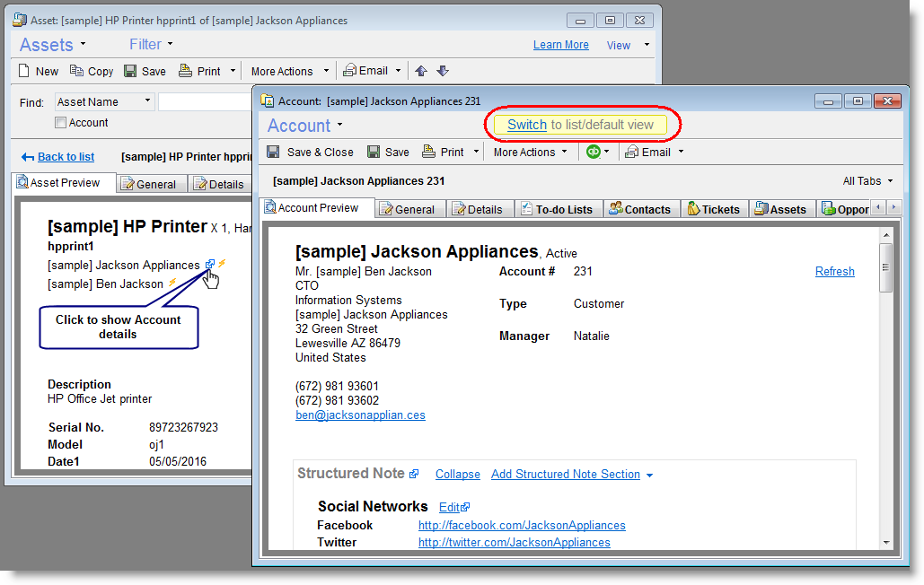The height and width of the screenshot is (585, 924).
Task: Click the up arrow previous record icon
Action: (421, 71)
